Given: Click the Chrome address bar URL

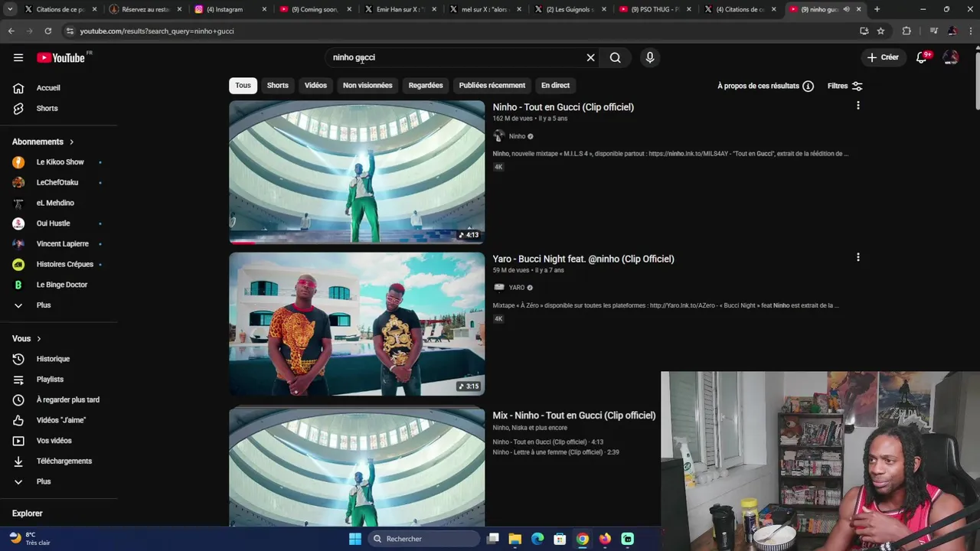Looking at the screenshot, I should [157, 31].
